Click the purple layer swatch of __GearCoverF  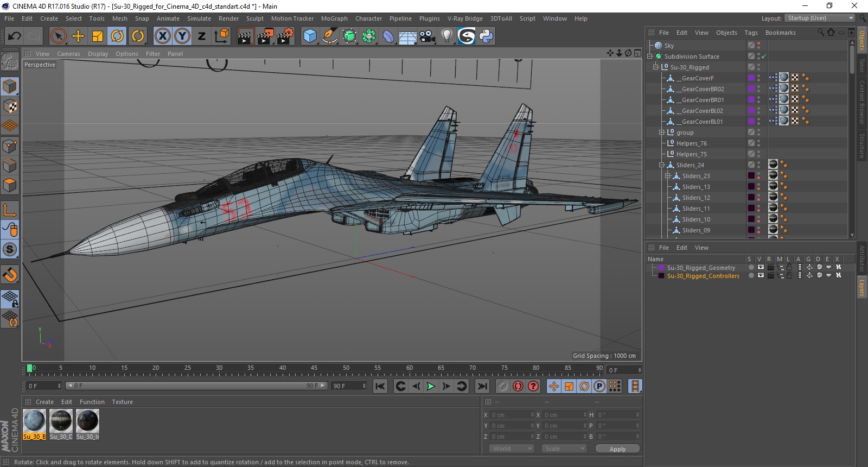click(x=751, y=78)
